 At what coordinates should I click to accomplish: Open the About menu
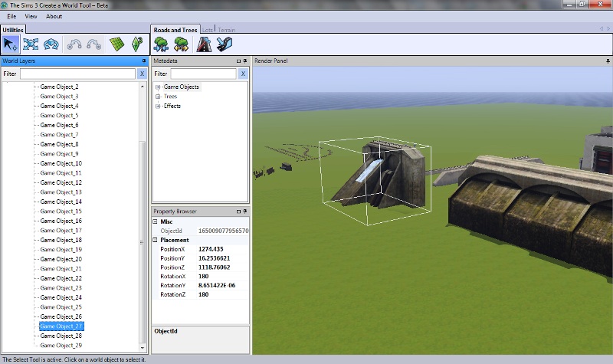pyautogui.click(x=54, y=16)
